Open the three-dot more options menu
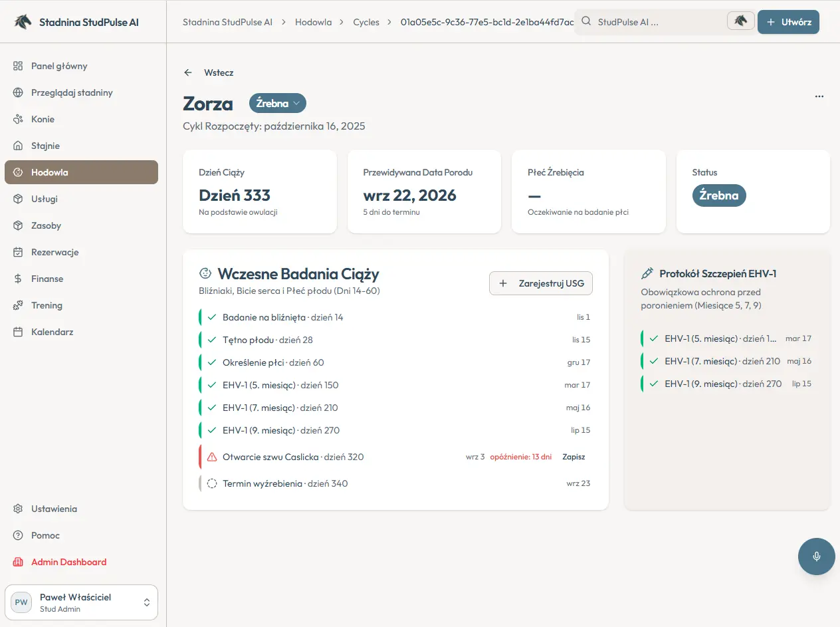The image size is (840, 627). (819, 96)
